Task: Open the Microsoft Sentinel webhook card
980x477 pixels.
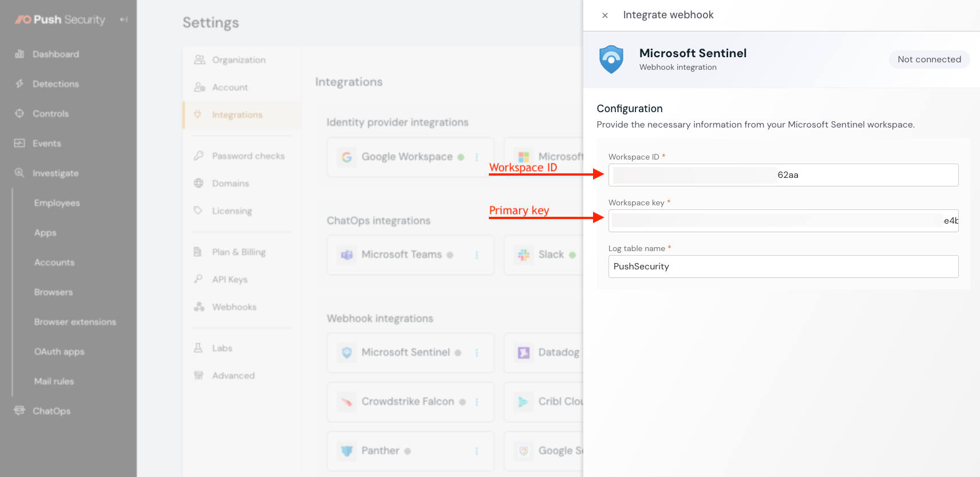Action: (x=410, y=353)
